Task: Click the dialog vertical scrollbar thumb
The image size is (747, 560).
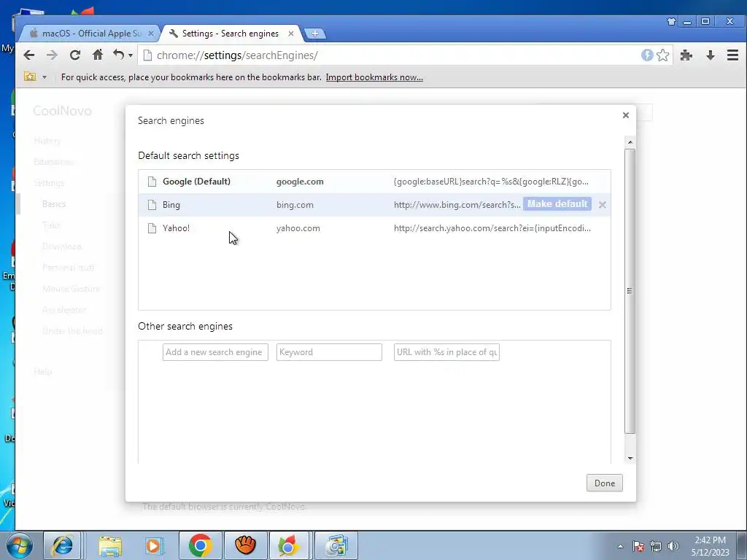Action: (x=630, y=291)
